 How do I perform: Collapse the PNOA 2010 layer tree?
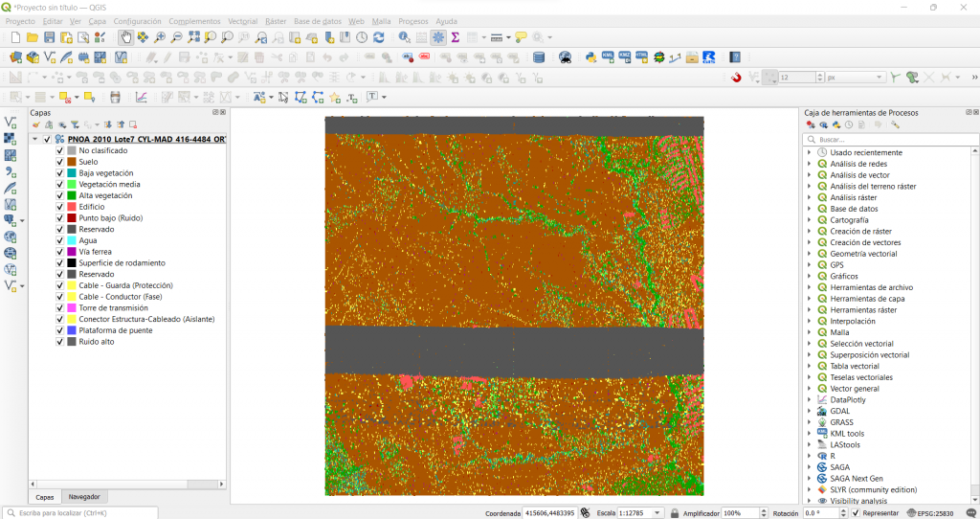pyautogui.click(x=35, y=140)
